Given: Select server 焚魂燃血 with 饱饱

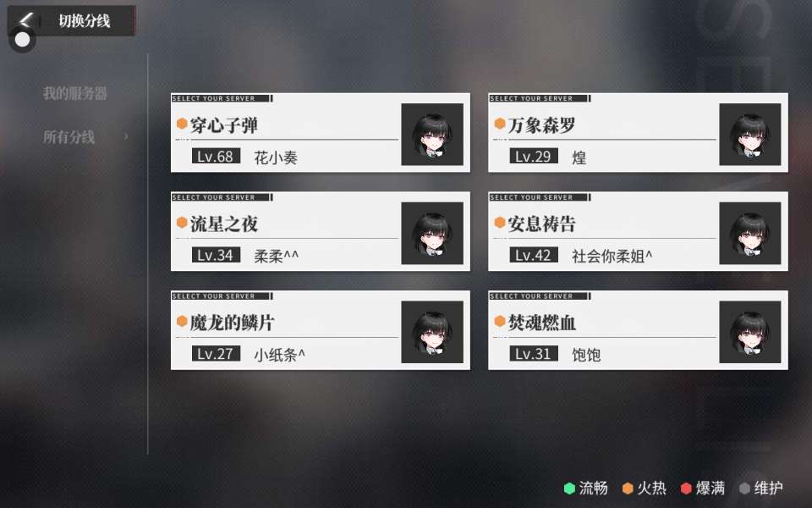Looking at the screenshot, I should click(x=638, y=330).
